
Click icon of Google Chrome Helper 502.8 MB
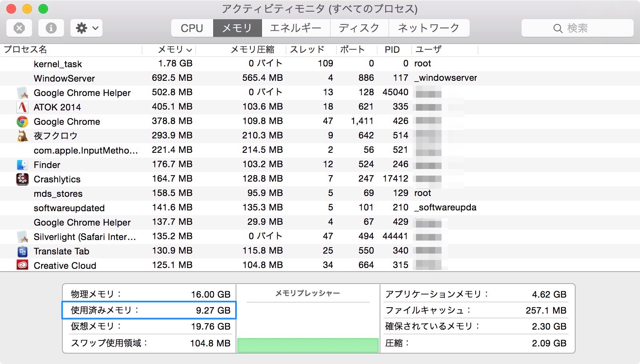pos(22,92)
